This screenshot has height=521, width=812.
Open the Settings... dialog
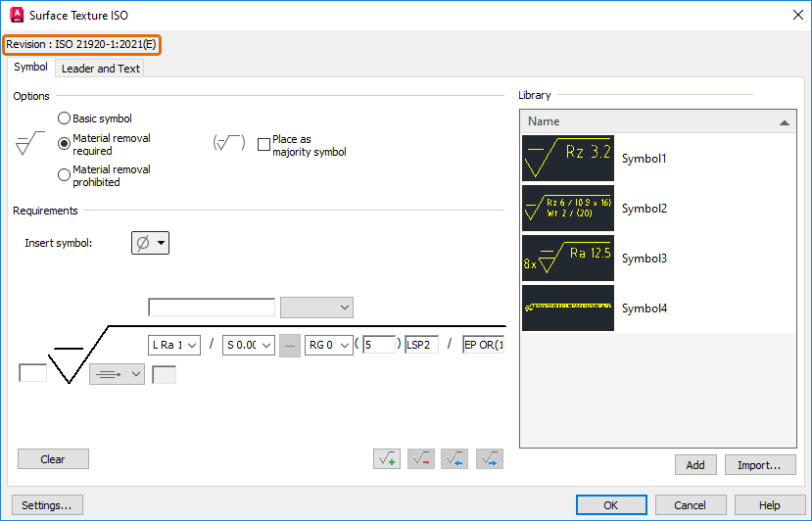[47, 505]
